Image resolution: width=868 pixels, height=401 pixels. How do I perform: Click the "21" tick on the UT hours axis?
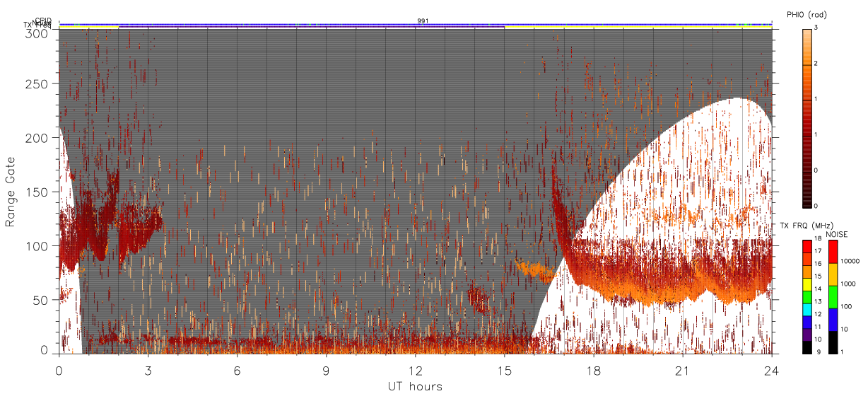click(x=683, y=370)
